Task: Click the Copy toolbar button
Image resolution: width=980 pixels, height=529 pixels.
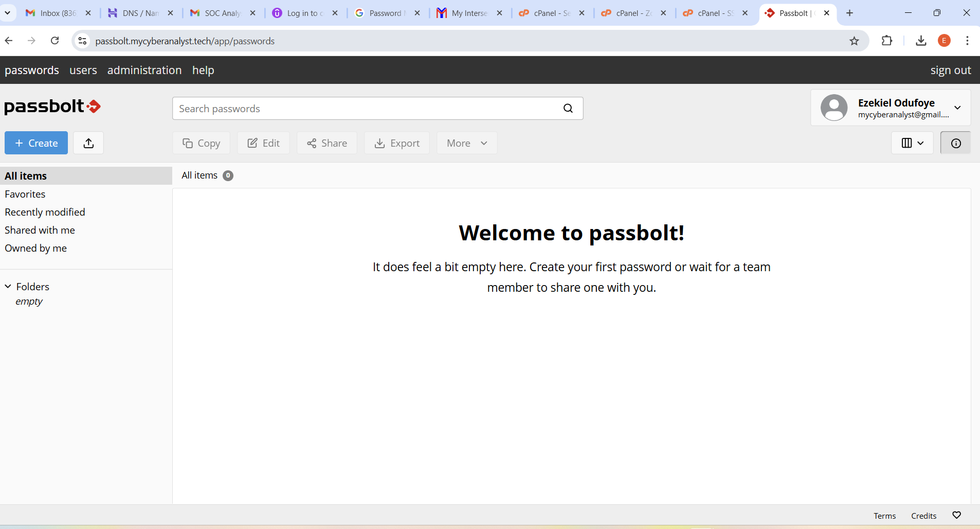Action: pyautogui.click(x=201, y=143)
